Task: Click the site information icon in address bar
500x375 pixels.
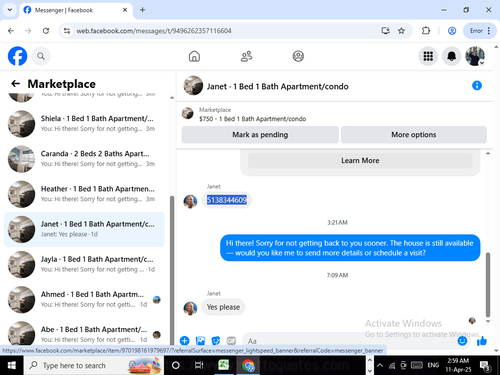Action: pyautogui.click(x=67, y=31)
